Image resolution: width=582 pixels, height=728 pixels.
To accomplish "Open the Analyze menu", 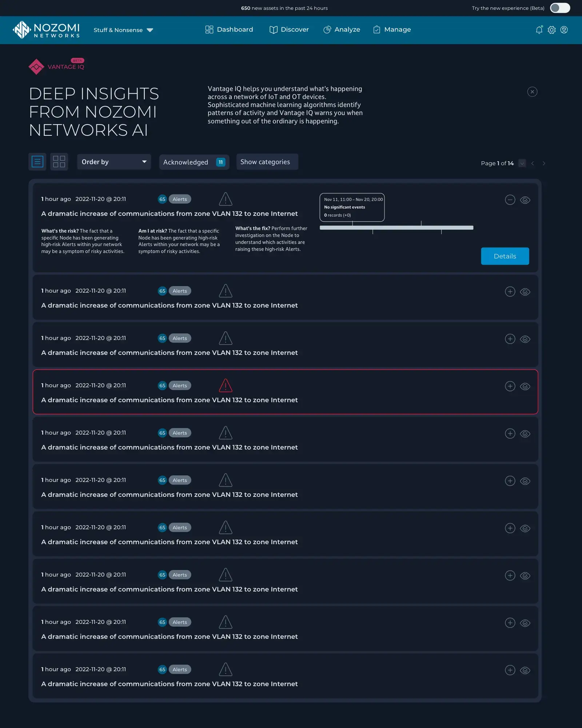I will [342, 29].
